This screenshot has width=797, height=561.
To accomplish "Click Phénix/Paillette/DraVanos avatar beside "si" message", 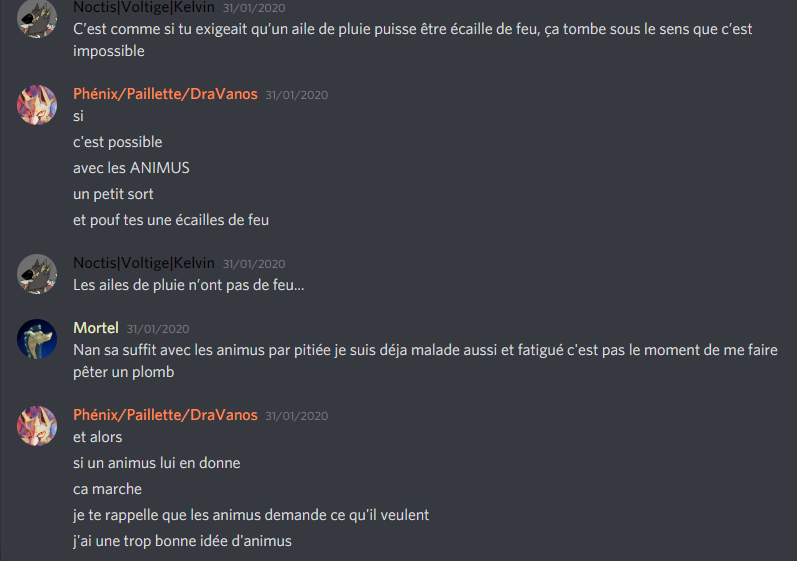I will tap(37, 105).
